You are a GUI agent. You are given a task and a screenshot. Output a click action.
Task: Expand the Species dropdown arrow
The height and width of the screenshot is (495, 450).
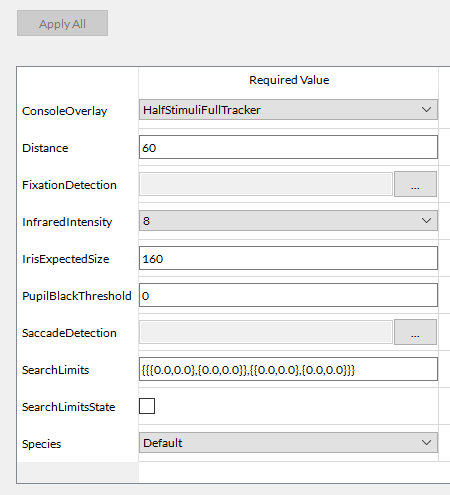[426, 443]
